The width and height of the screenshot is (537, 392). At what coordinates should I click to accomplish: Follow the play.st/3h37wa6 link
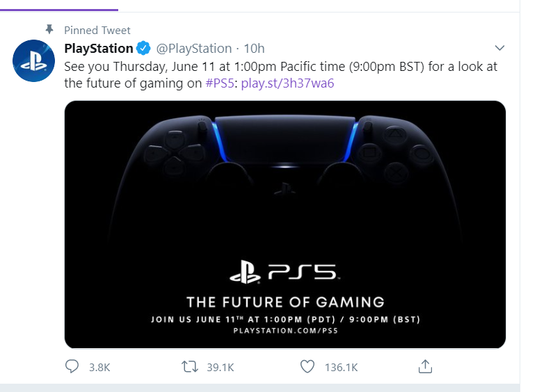pos(287,83)
